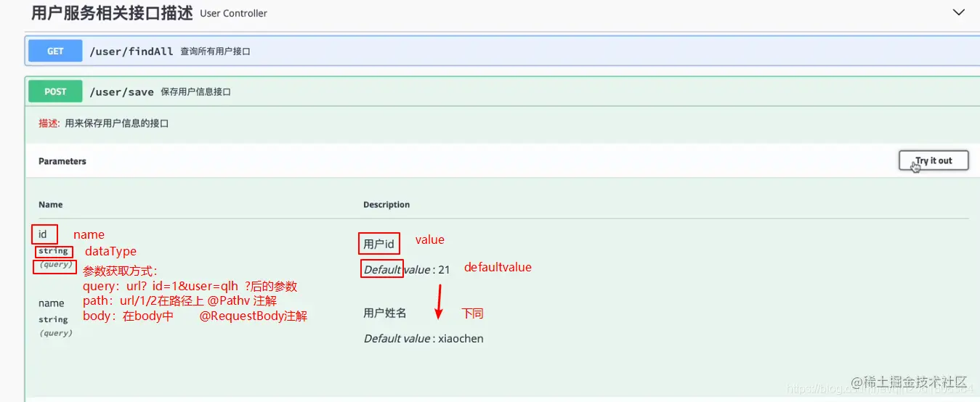Click Default value : xiaochen text

point(424,339)
